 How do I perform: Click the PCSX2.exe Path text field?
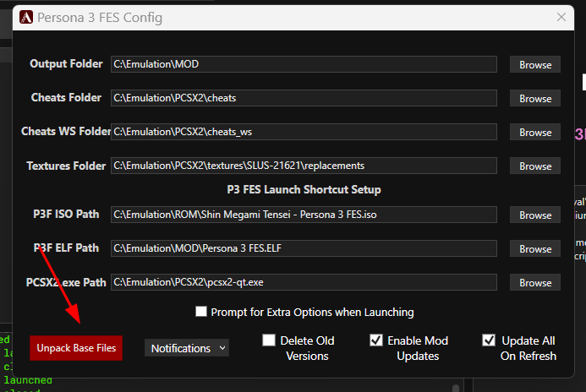pos(304,282)
